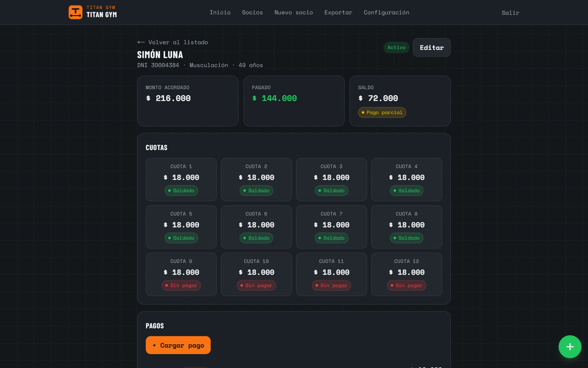Click the member name SIMÓN LUNA
588x368 pixels.
pyautogui.click(x=160, y=55)
